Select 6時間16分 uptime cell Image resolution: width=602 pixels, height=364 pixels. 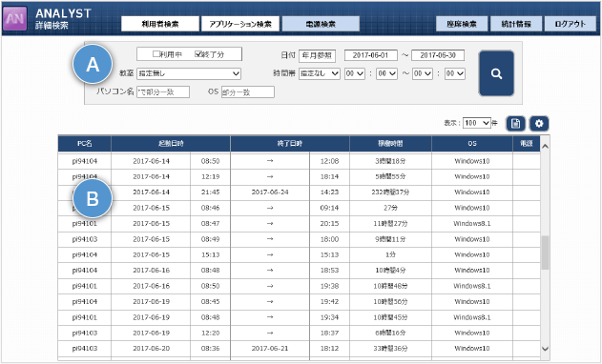pos(390,333)
